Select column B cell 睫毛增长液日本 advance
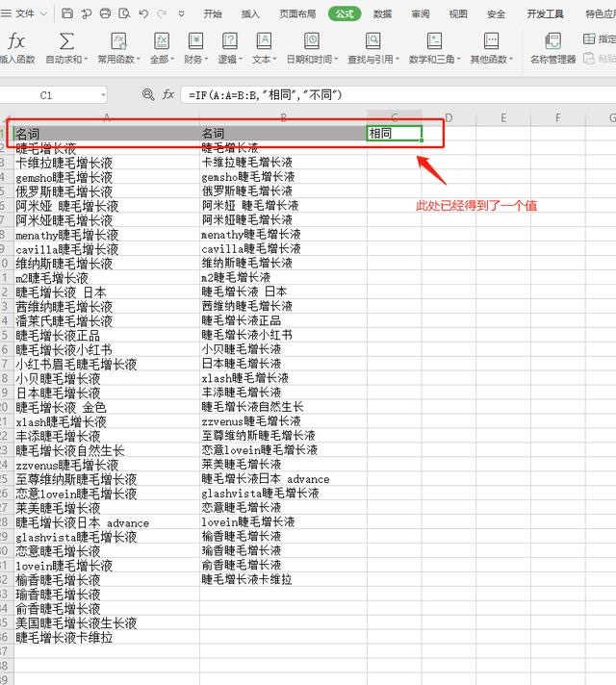This screenshot has width=616, height=685. point(283,479)
